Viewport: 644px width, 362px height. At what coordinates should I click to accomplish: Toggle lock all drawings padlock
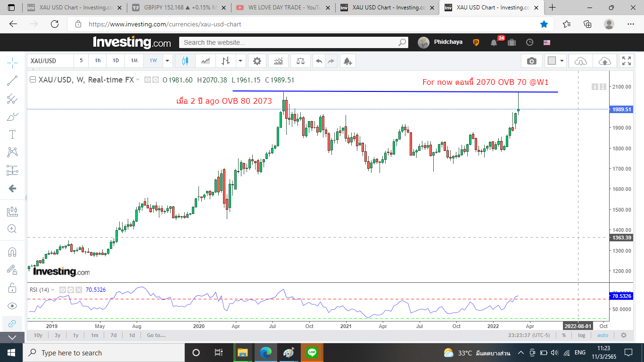(12, 288)
